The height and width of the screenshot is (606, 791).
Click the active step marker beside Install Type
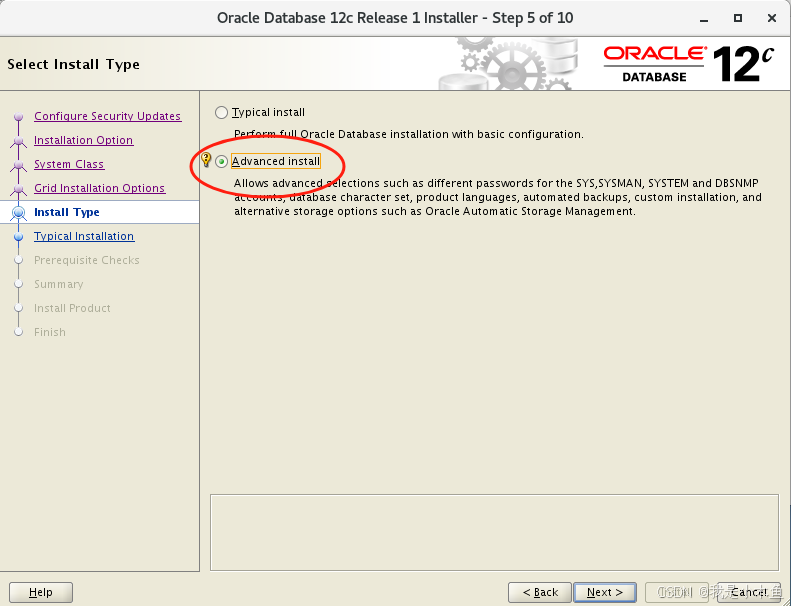(19, 213)
